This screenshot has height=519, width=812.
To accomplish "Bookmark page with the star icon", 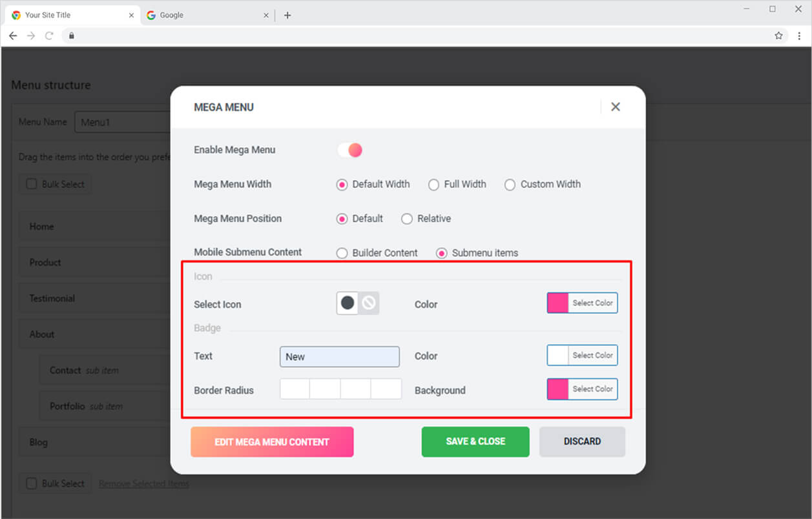I will click(778, 36).
